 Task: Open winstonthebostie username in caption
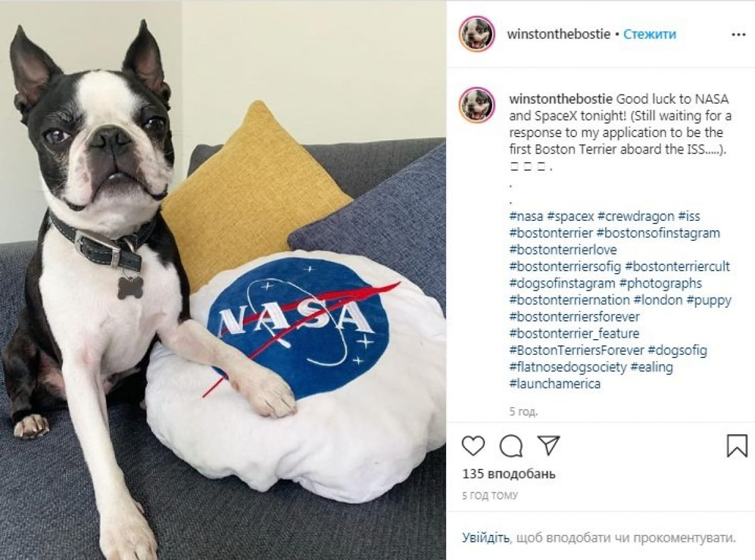click(x=561, y=99)
